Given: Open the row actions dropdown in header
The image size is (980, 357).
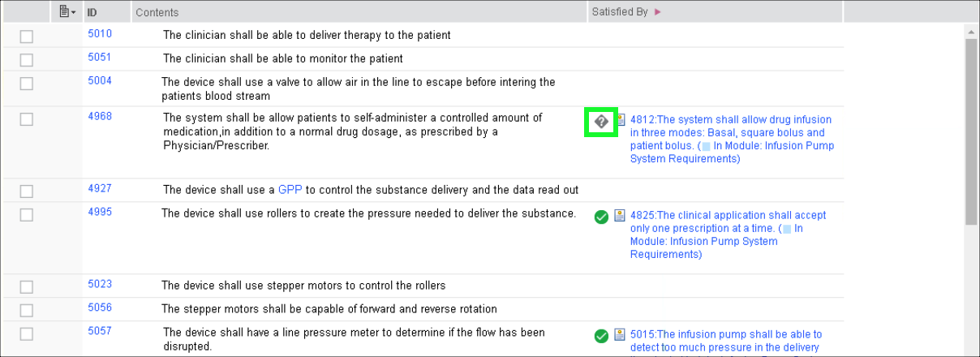Looking at the screenshot, I should click(67, 12).
